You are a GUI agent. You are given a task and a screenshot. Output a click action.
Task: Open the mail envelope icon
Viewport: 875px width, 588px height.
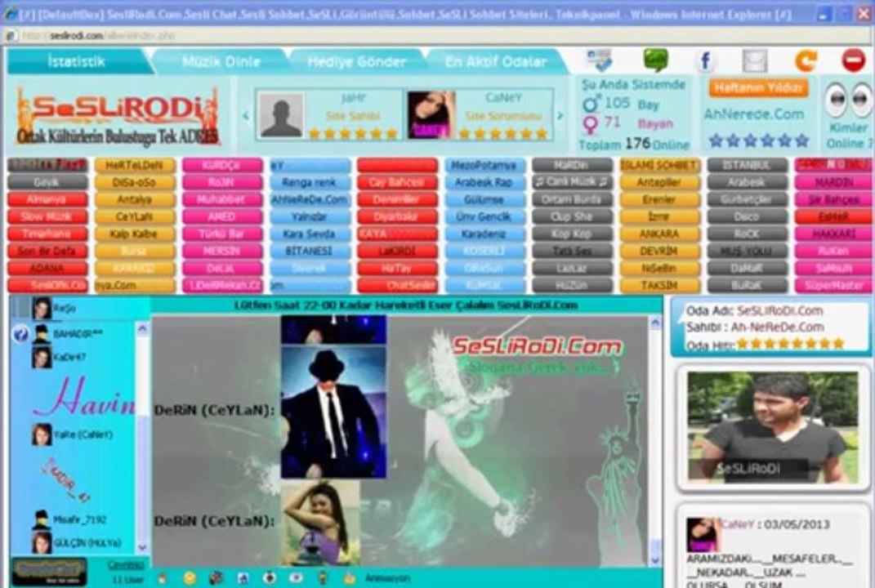coord(754,60)
